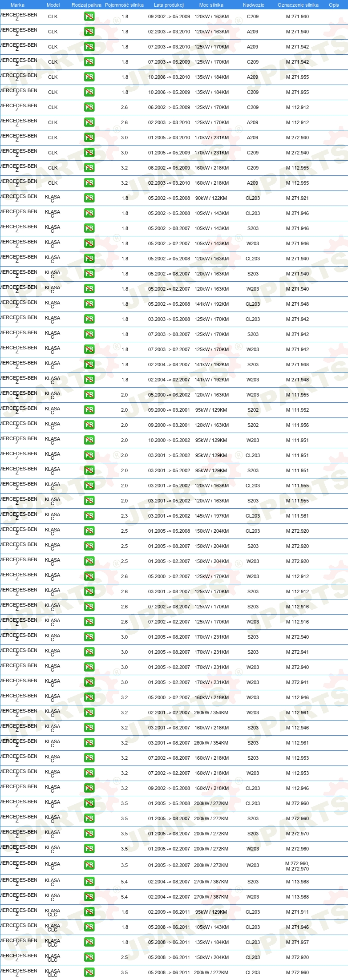Click petrol icon in CLK C209 M 112.912 row

89,107
